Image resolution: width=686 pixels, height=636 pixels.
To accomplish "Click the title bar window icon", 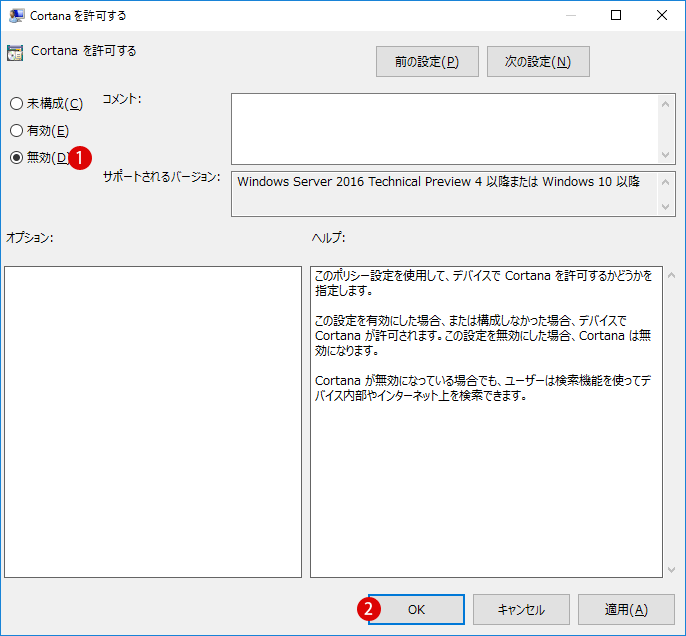I will (x=17, y=16).
